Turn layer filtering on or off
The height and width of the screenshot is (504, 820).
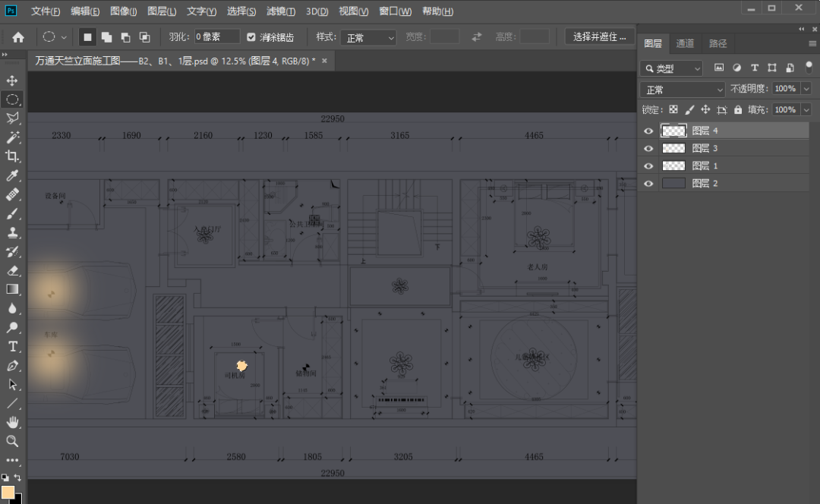(x=809, y=68)
